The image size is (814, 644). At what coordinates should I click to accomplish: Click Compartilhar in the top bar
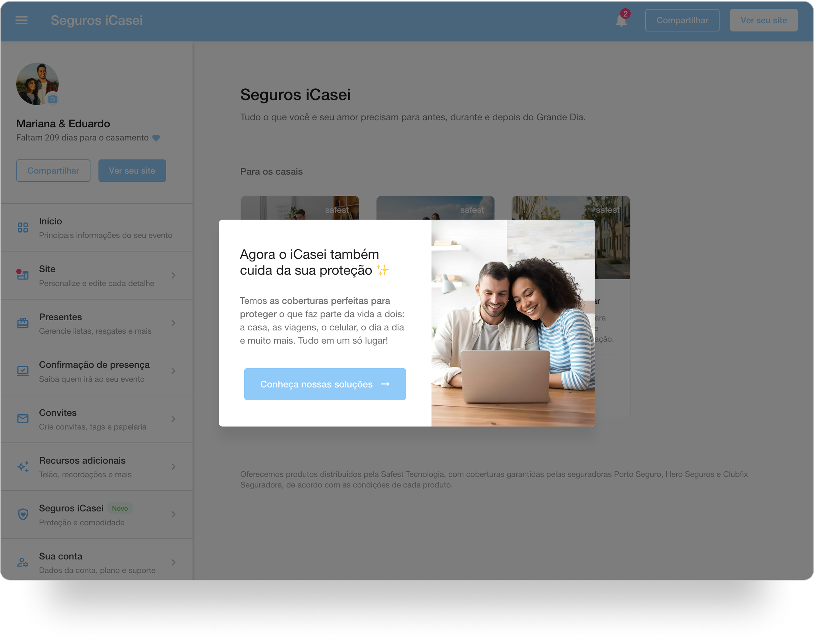[x=682, y=20]
